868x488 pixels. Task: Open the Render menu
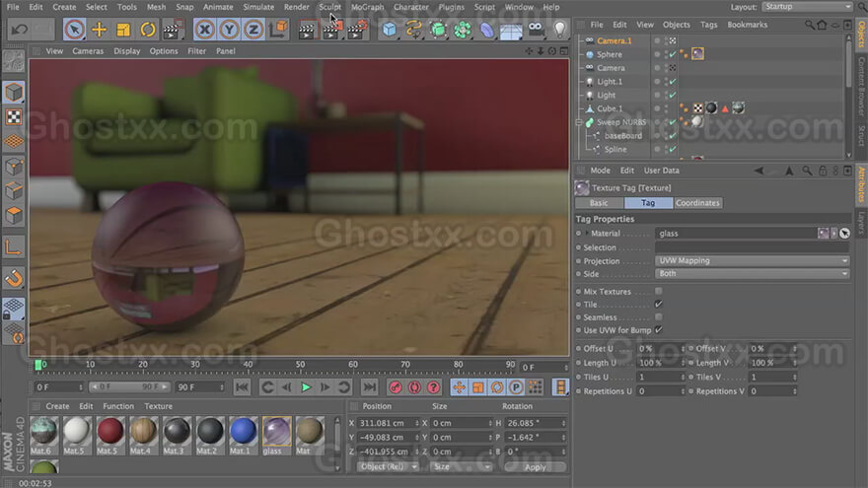(297, 7)
